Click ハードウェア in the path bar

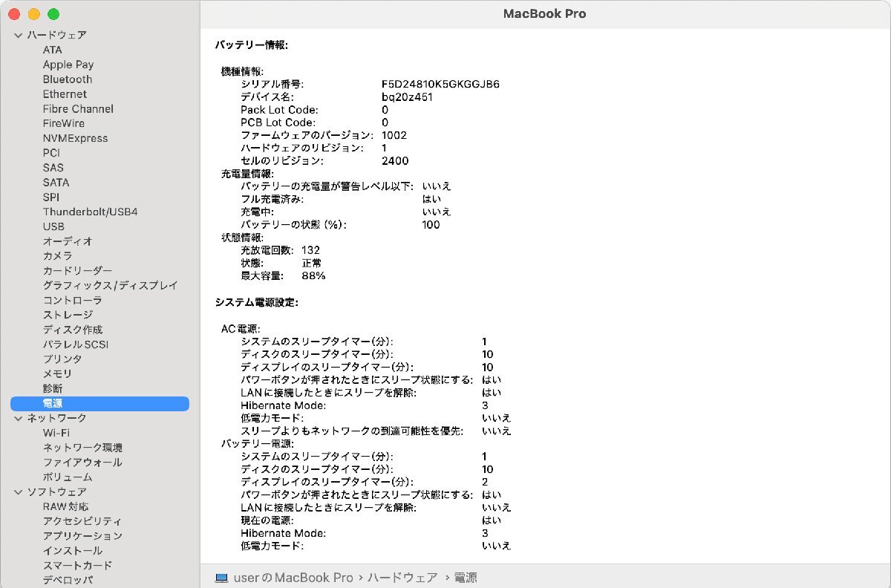(402, 578)
